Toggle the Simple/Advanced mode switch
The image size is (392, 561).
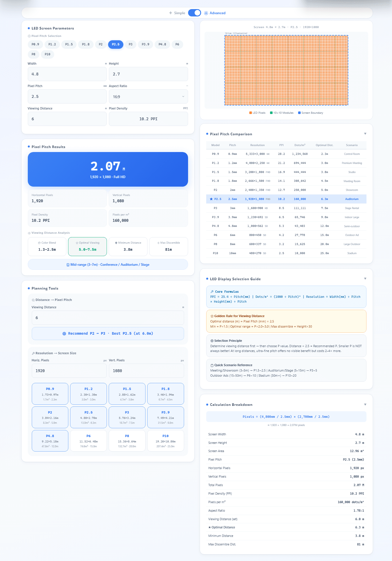pos(194,13)
